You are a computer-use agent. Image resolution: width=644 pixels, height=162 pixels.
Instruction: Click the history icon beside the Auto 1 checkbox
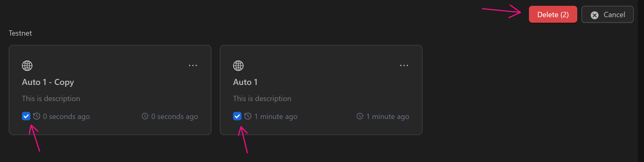pos(248,116)
